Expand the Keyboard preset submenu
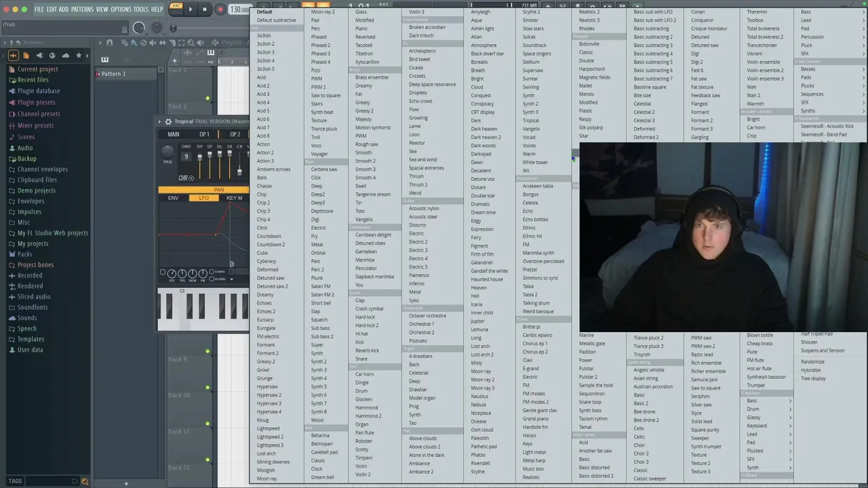Image resolution: width=868 pixels, height=488 pixels. (x=768, y=426)
